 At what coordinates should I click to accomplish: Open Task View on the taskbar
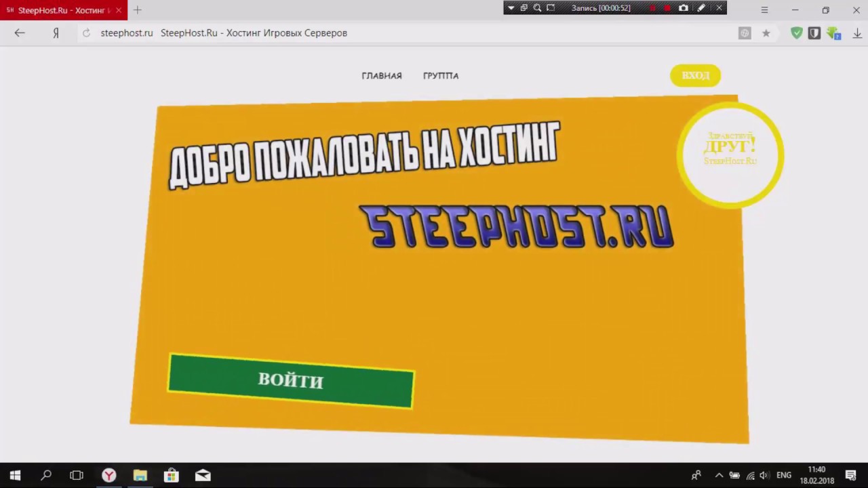pyautogui.click(x=77, y=475)
